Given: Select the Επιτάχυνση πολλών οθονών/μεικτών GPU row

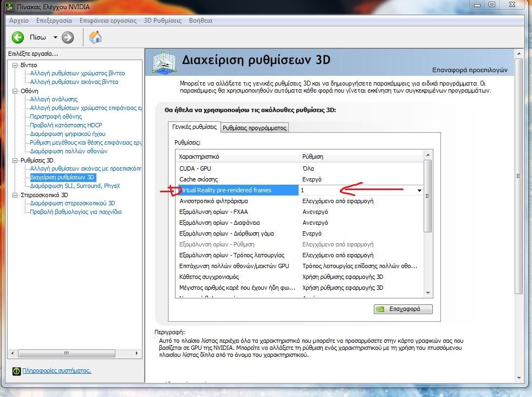Looking at the screenshot, I should (x=299, y=266).
